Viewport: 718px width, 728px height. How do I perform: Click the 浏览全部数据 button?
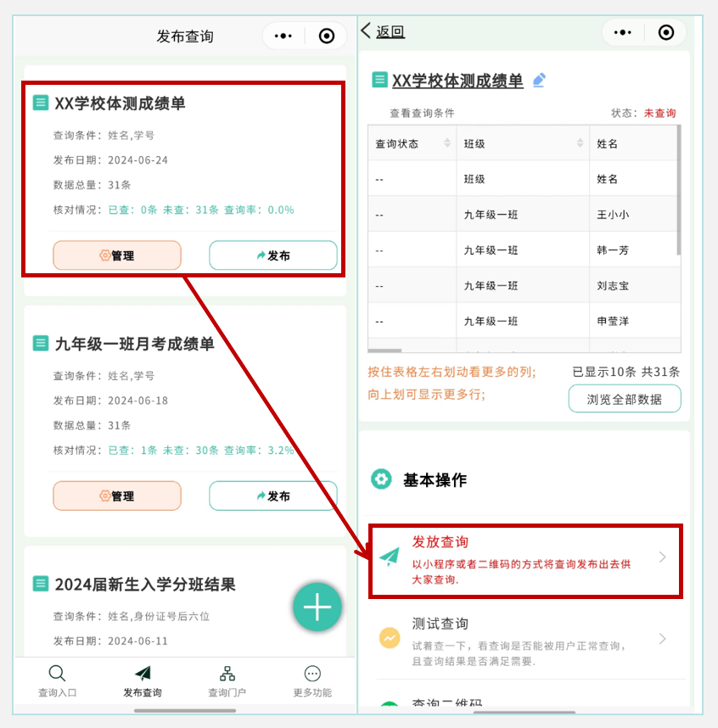[x=625, y=399]
